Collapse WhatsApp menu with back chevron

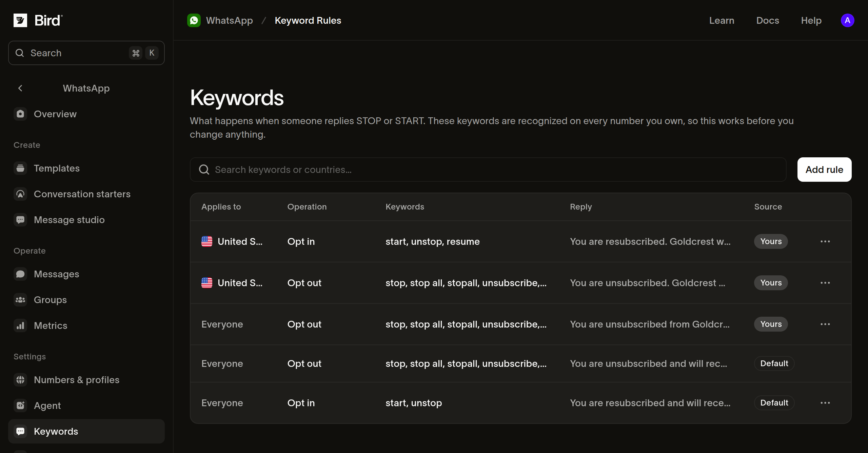(20, 88)
